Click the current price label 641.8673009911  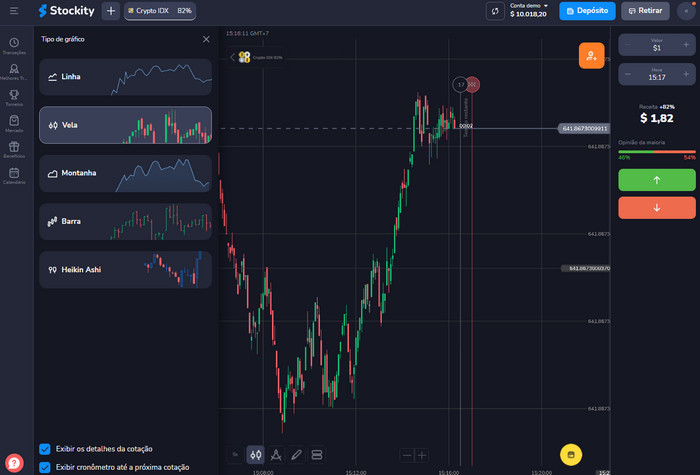click(584, 129)
